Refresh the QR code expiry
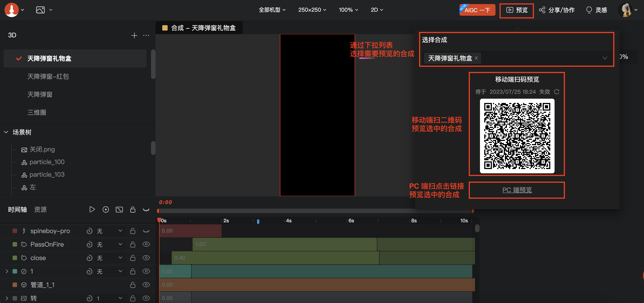The width and height of the screenshot is (644, 303). click(556, 92)
